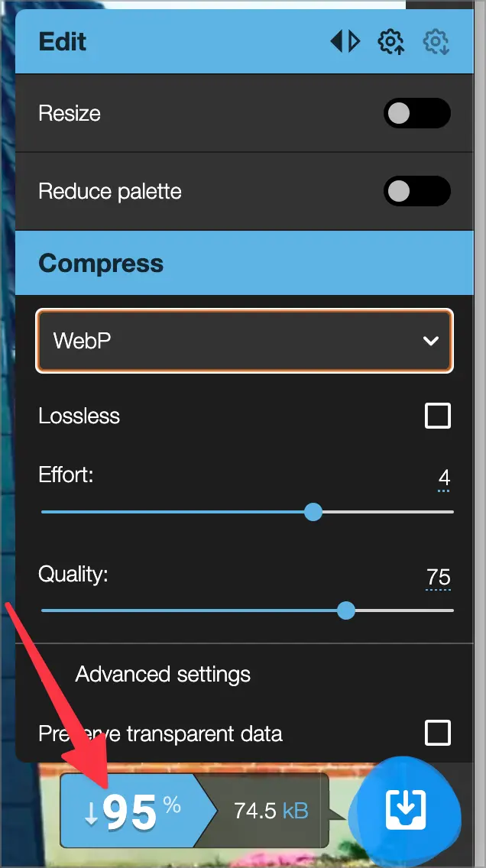Image resolution: width=486 pixels, height=868 pixels.
Task: Click the save settings gear with down arrow
Action: pyautogui.click(x=437, y=41)
